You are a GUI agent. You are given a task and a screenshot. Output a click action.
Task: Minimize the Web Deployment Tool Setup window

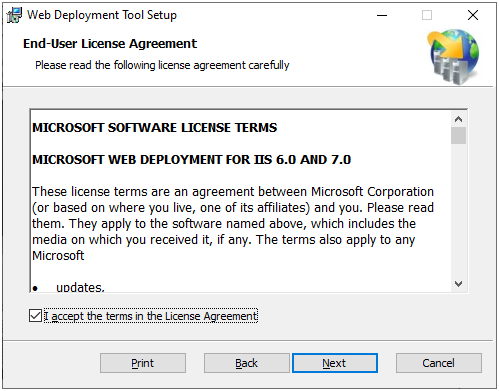pyautogui.click(x=382, y=15)
